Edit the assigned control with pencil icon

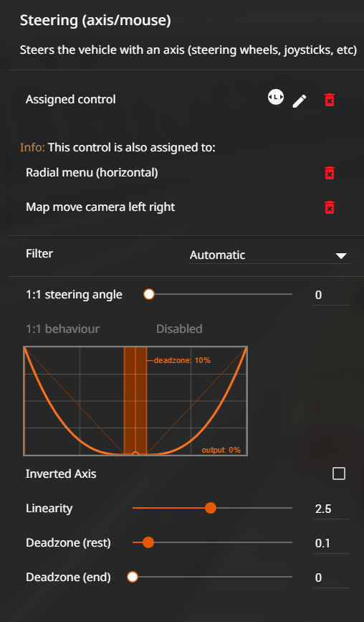tap(300, 100)
